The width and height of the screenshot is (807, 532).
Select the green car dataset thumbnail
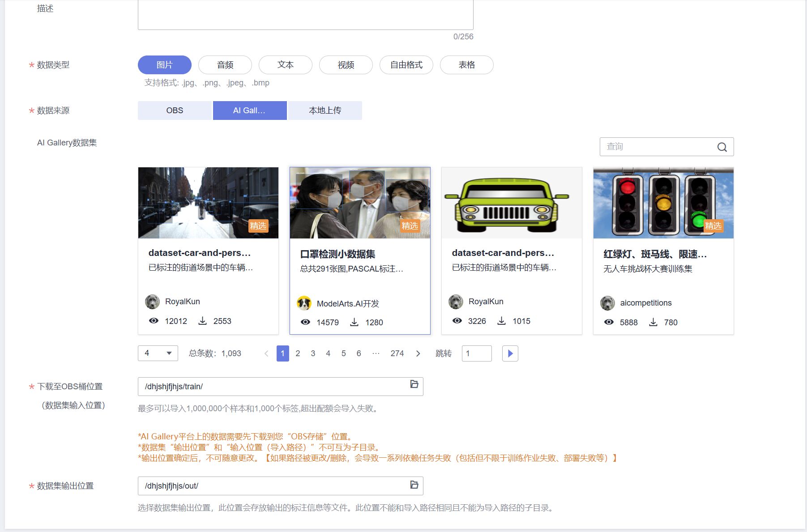(512, 203)
